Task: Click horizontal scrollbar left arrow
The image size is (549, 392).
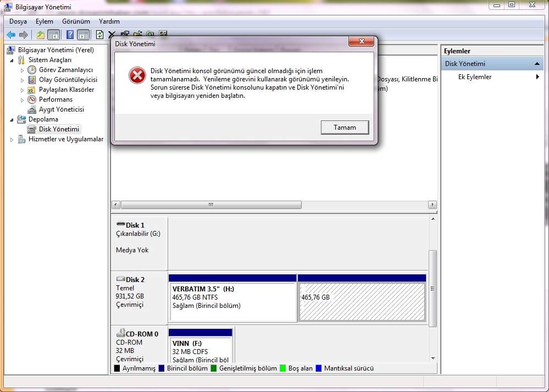Action: (116, 205)
